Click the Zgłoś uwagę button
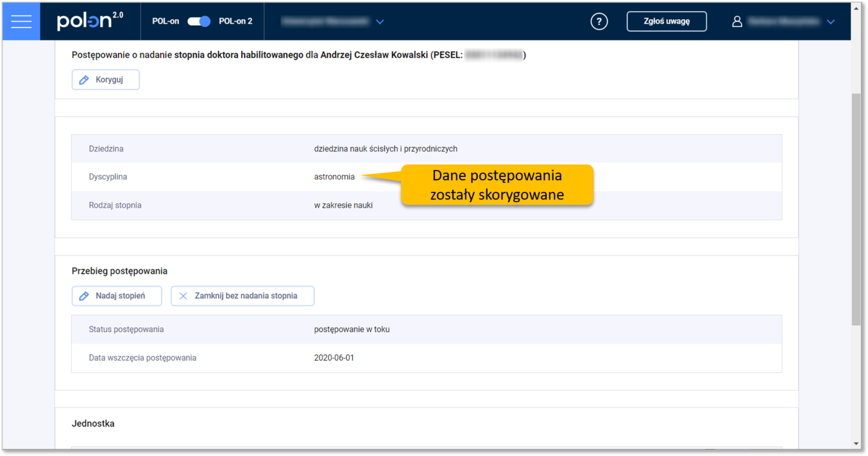Viewport: 868px width, 456px height. pos(667,21)
